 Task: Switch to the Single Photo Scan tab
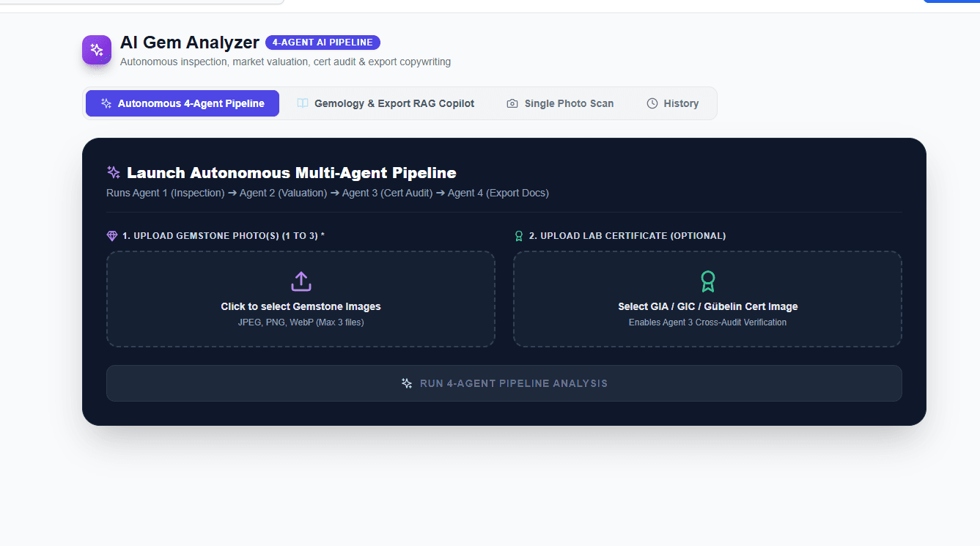[560, 103]
